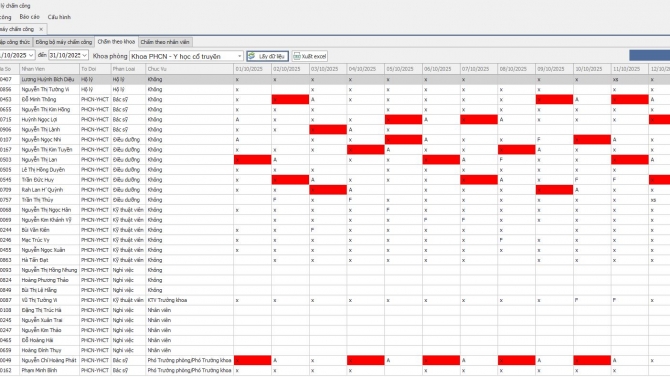
Task: Click the 05/10/2025 column header
Action: click(x=403, y=69)
